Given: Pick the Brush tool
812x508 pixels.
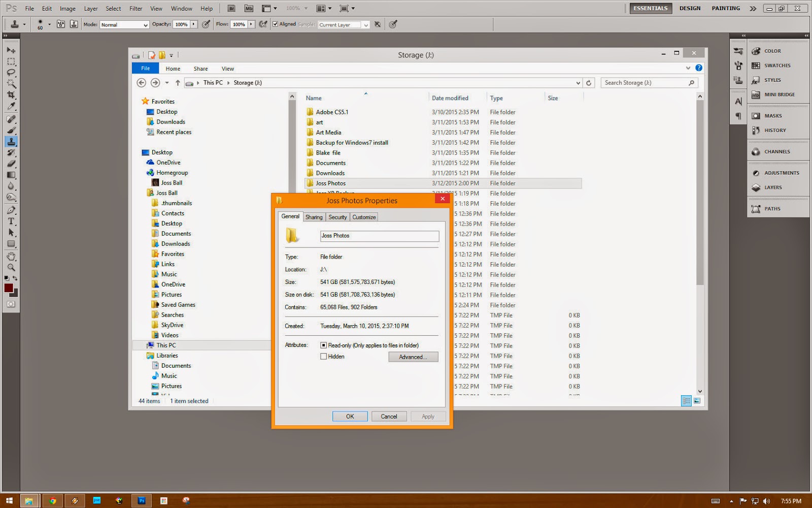Looking at the screenshot, I should (x=11, y=131).
